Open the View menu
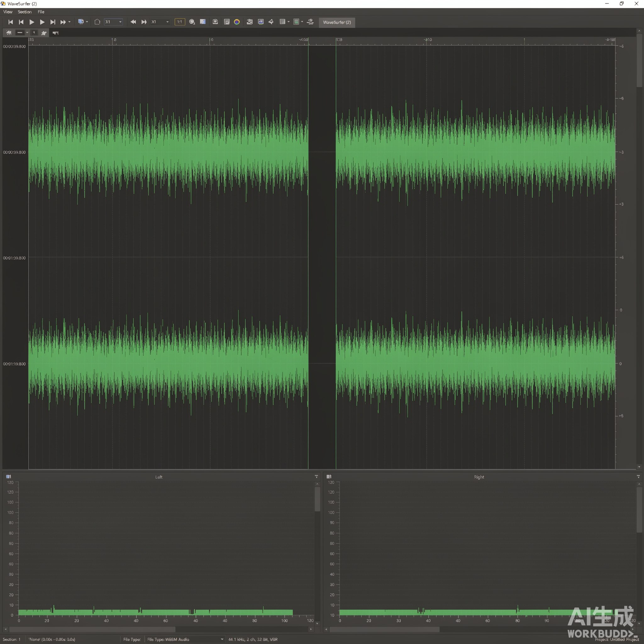The width and height of the screenshot is (644, 644). pyautogui.click(x=8, y=12)
